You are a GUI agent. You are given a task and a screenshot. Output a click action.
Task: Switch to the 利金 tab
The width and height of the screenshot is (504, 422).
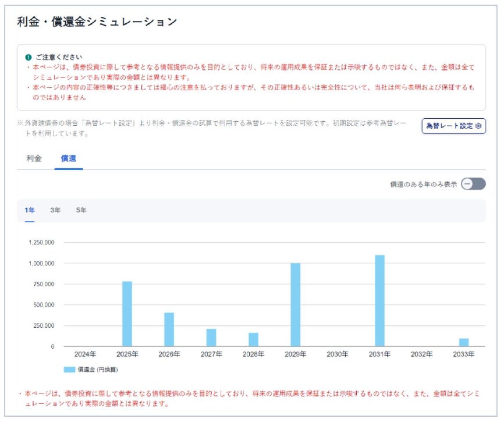click(34, 158)
